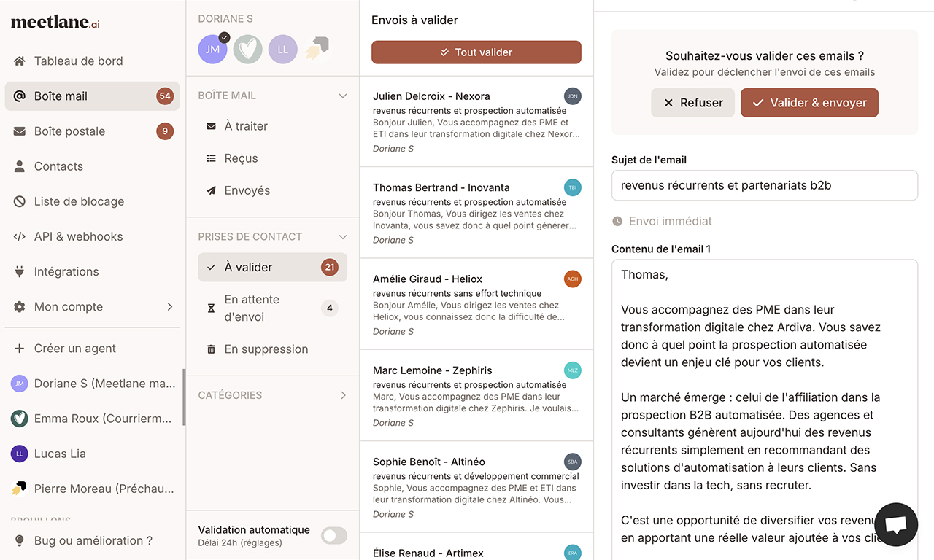Image resolution: width=934 pixels, height=560 pixels.
Task: Click the Boîte postale envelope icon
Action: coord(20,131)
